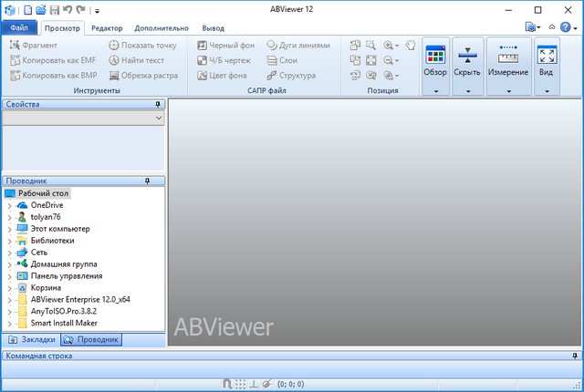Click the Undo arrow in title bar

[68, 10]
